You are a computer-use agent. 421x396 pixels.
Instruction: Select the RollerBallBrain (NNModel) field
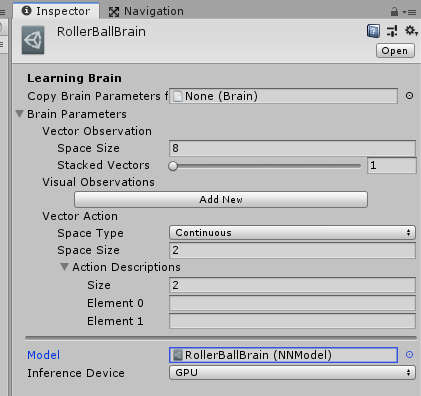click(x=283, y=355)
